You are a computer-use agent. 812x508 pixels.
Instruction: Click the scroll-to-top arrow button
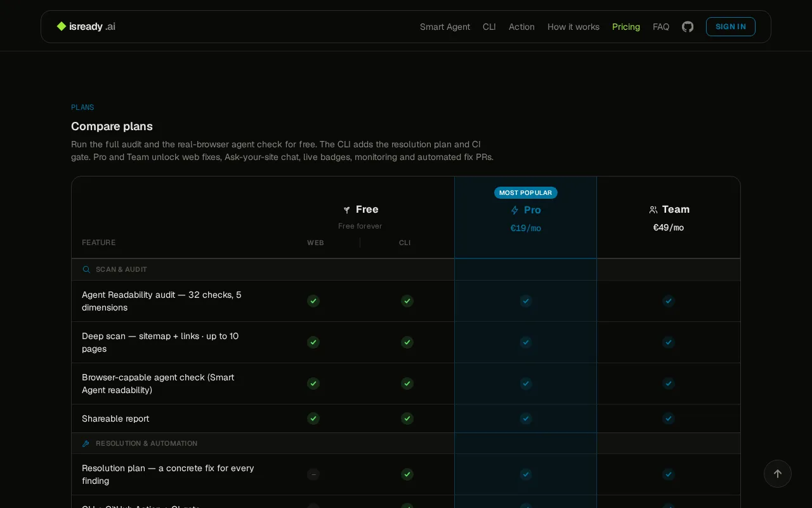coord(778,474)
